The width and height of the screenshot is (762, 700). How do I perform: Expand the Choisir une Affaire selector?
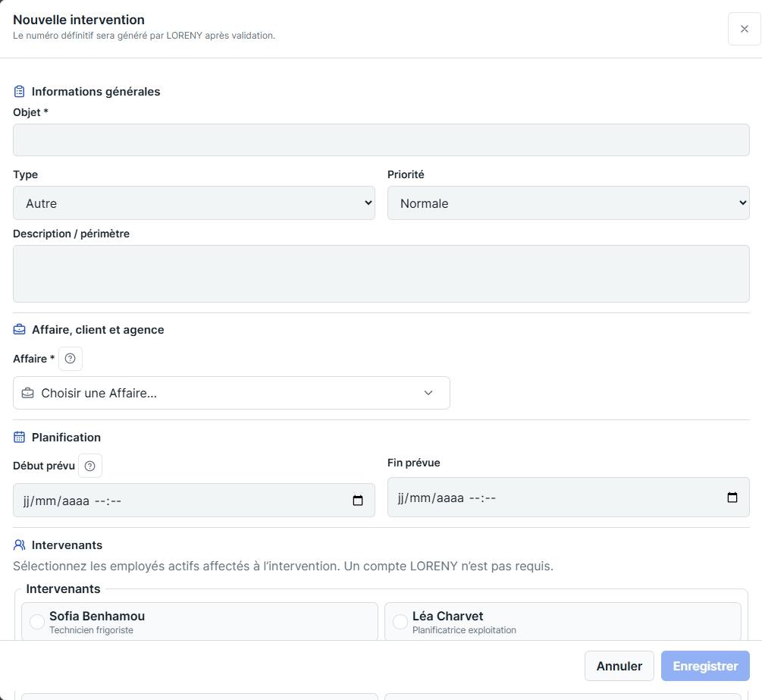click(x=231, y=393)
